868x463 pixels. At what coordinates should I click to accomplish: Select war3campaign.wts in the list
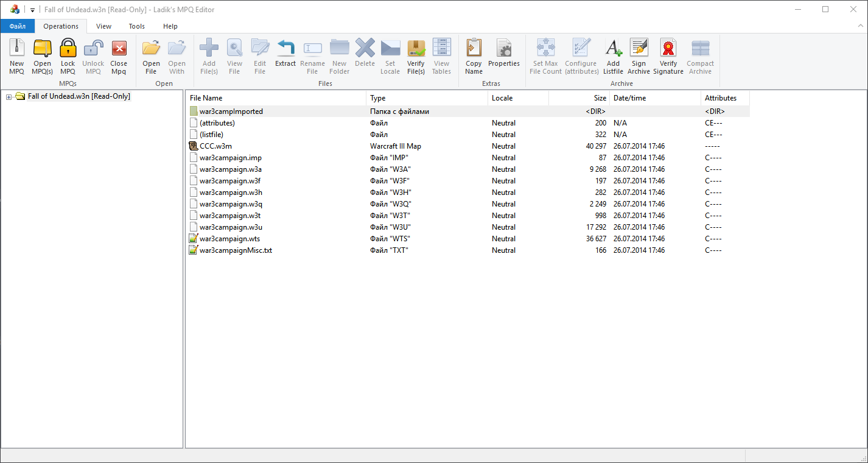pyautogui.click(x=468, y=239)
